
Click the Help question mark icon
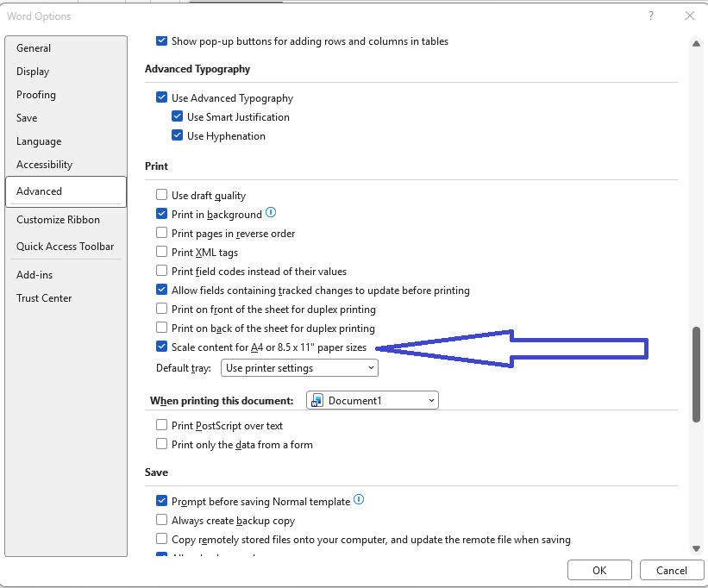tap(651, 16)
